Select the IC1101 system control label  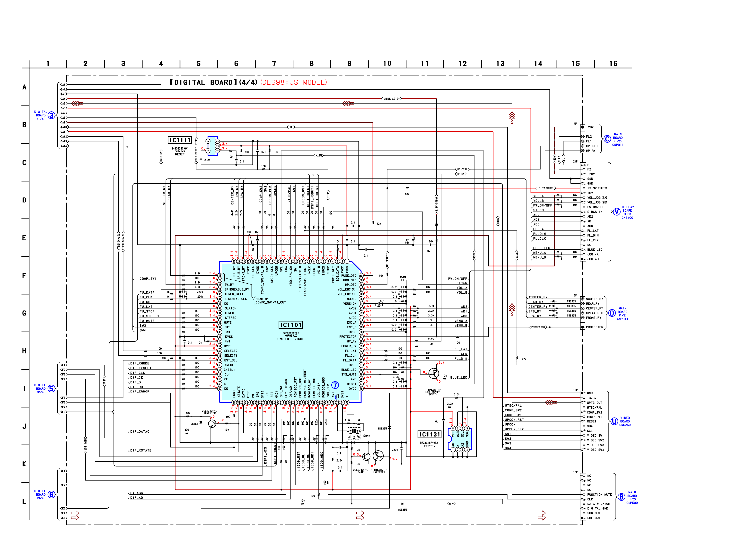coord(290,325)
